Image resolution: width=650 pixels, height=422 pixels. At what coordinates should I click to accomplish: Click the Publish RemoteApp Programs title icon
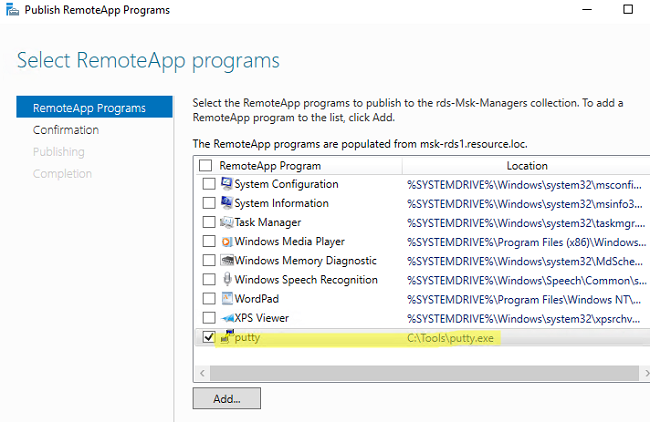pyautogui.click(x=12, y=10)
